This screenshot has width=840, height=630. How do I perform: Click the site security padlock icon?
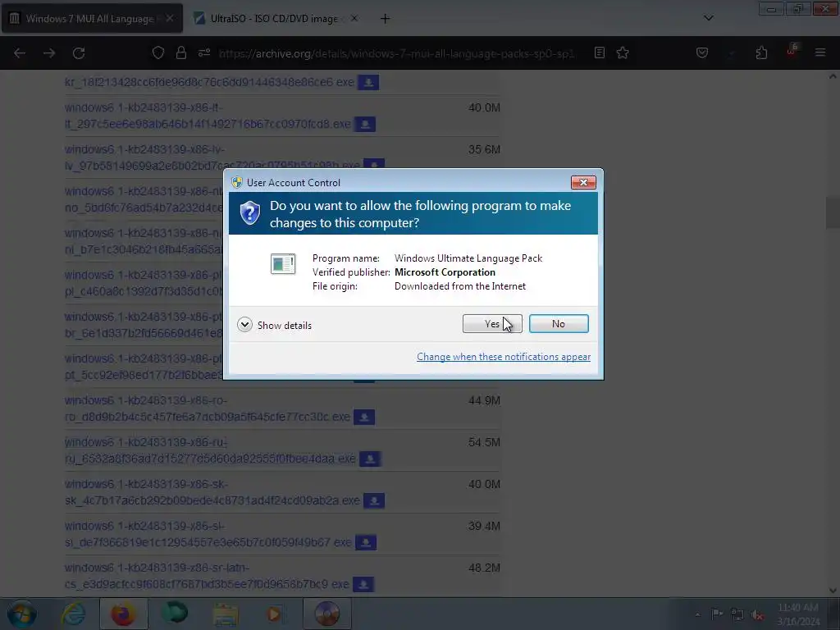pos(181,53)
